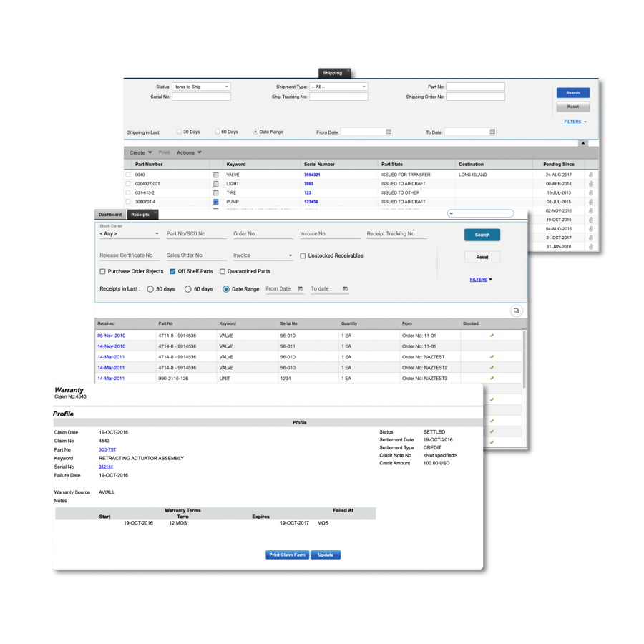Click paperclip icon for the TIRE row
Image resolution: width=644 pixels, height=644 pixels.
click(x=591, y=192)
